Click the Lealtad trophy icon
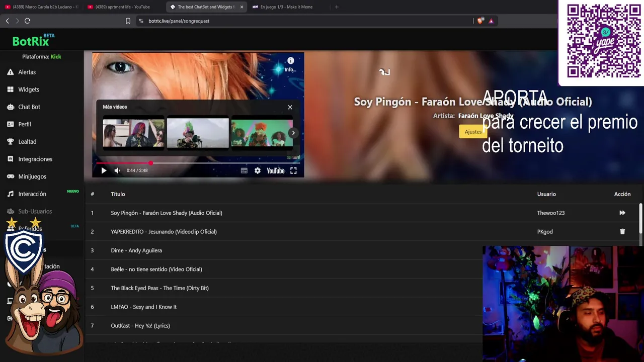The height and width of the screenshot is (362, 644). pos(10,142)
